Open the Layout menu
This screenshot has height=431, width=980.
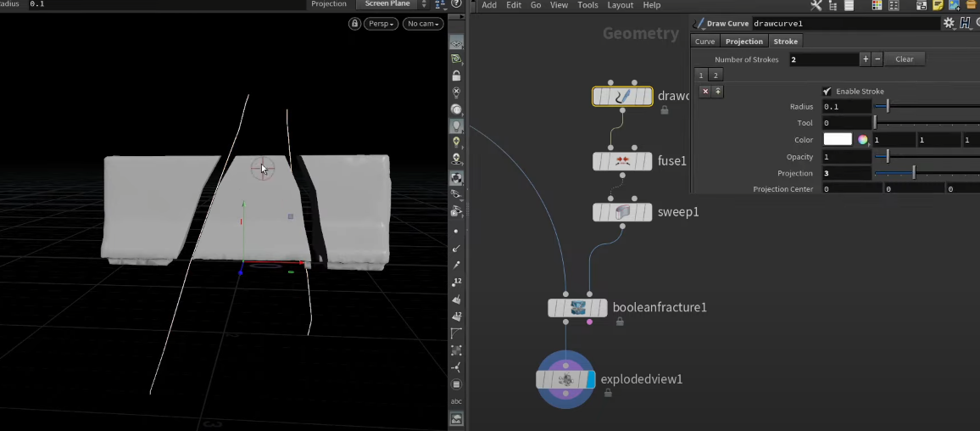click(x=620, y=5)
